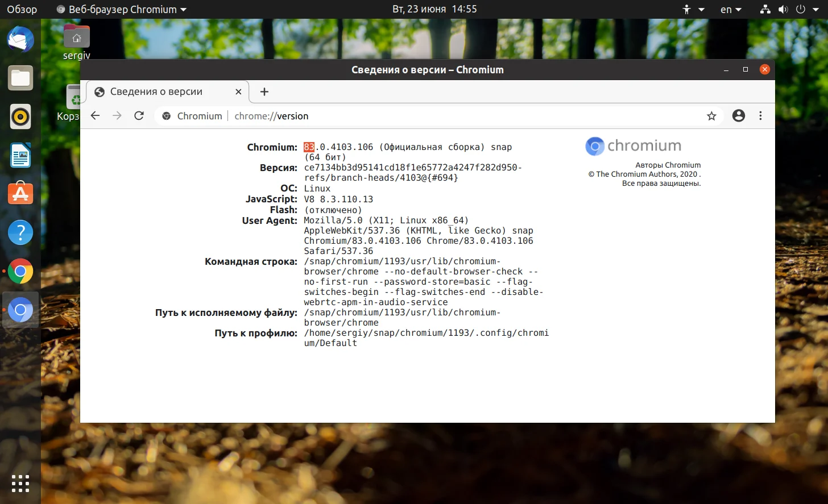This screenshot has width=828, height=504.
Task: Open the power menu icon in top bar
Action: point(800,9)
